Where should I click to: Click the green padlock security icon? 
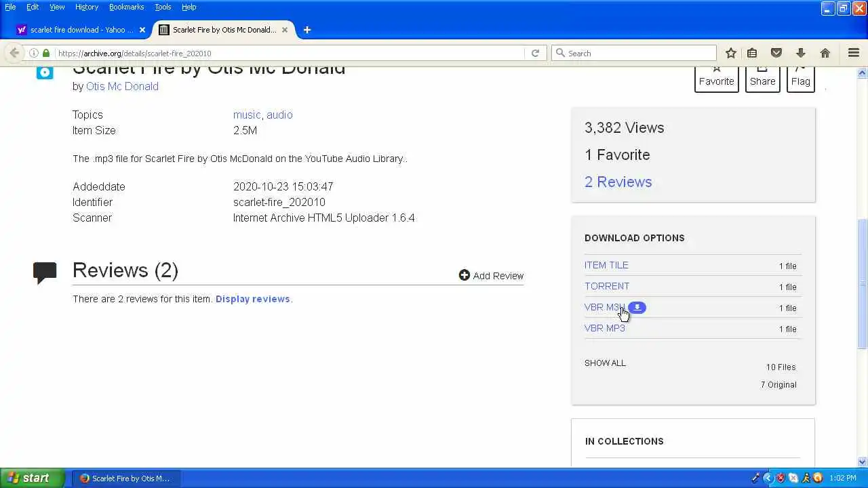click(46, 53)
